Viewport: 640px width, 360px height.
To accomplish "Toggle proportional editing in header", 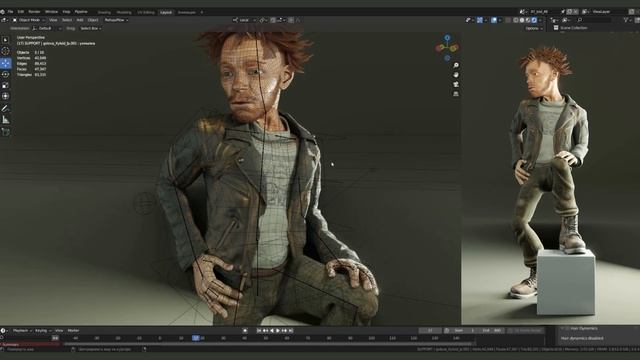I will [x=291, y=20].
